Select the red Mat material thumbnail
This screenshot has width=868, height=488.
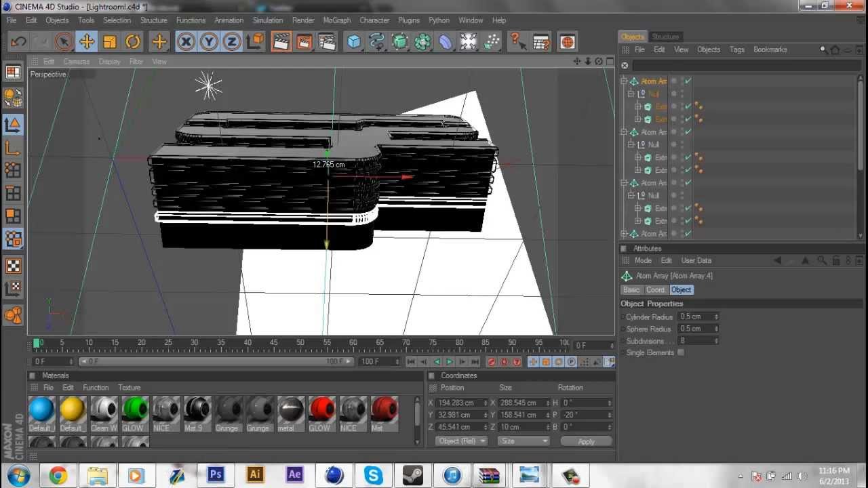384,409
